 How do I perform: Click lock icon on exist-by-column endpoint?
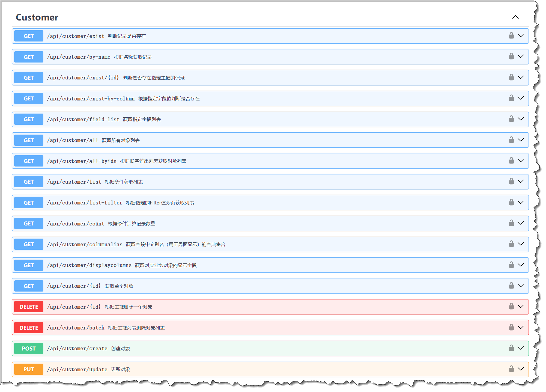511,98
